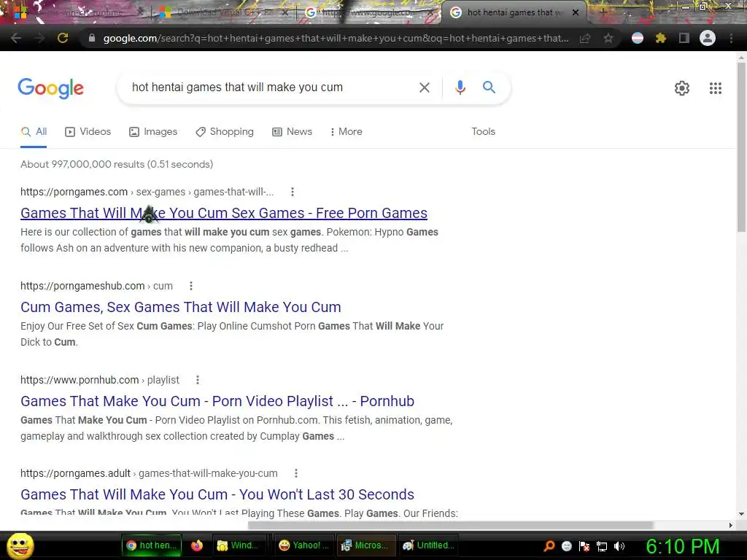This screenshot has width=747, height=560.
Task: Close the active search results tab
Action: [x=576, y=12]
